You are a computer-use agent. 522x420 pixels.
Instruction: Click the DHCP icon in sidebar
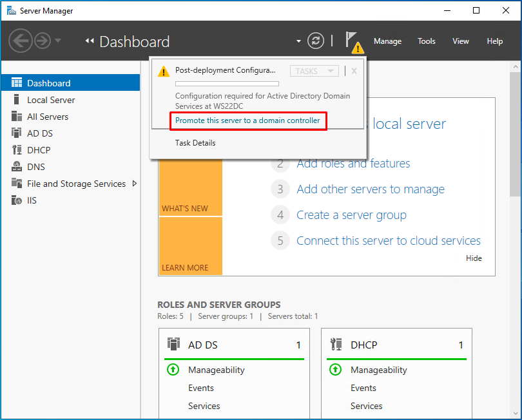pyautogui.click(x=17, y=149)
